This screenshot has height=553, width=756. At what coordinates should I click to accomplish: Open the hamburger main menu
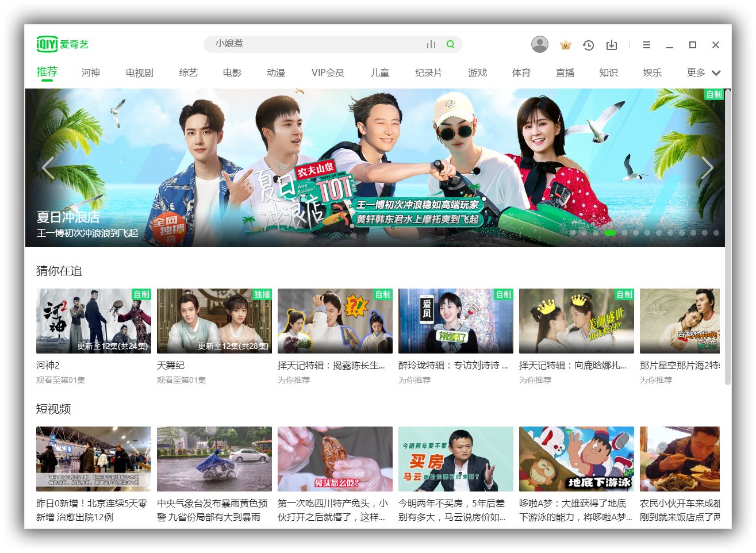coord(647,45)
